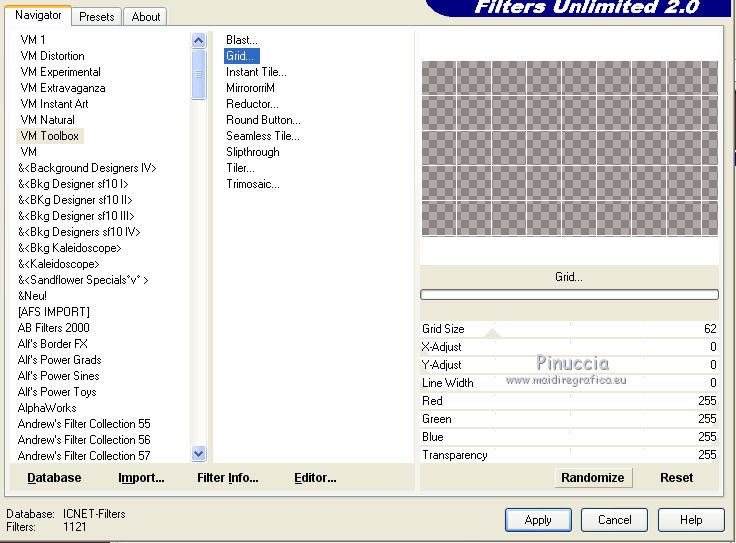Viewport: 736px width, 543px height.
Task: Select Alf's Power Grads category
Action: (x=59, y=360)
